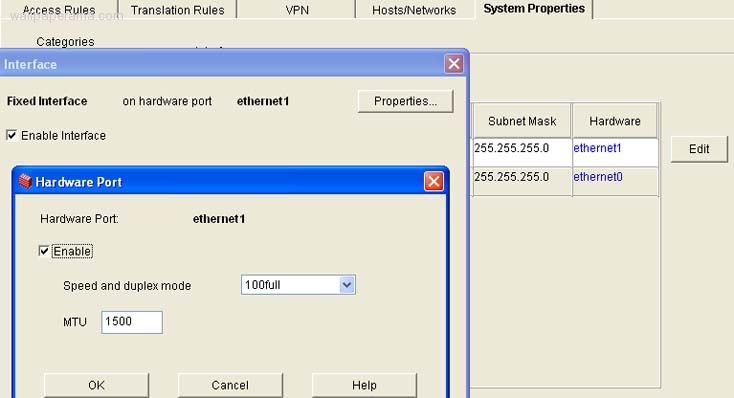Click the bold ethernet1 label in Interface dialog
Screen dimensions: 734x398
coord(263,101)
